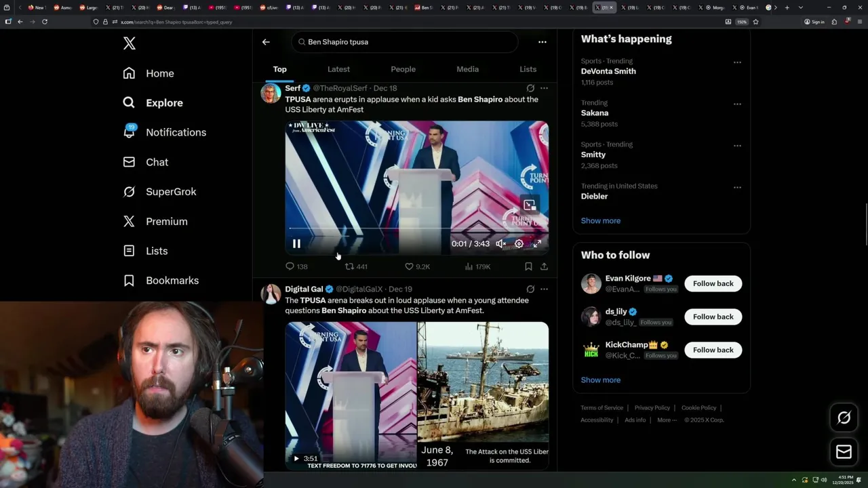The height and width of the screenshot is (488, 868).
Task: View analytics for 179K views
Action: coord(477,267)
